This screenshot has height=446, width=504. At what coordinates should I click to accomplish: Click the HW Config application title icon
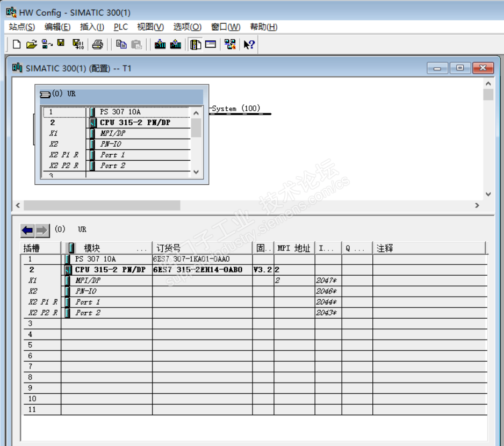click(11, 12)
